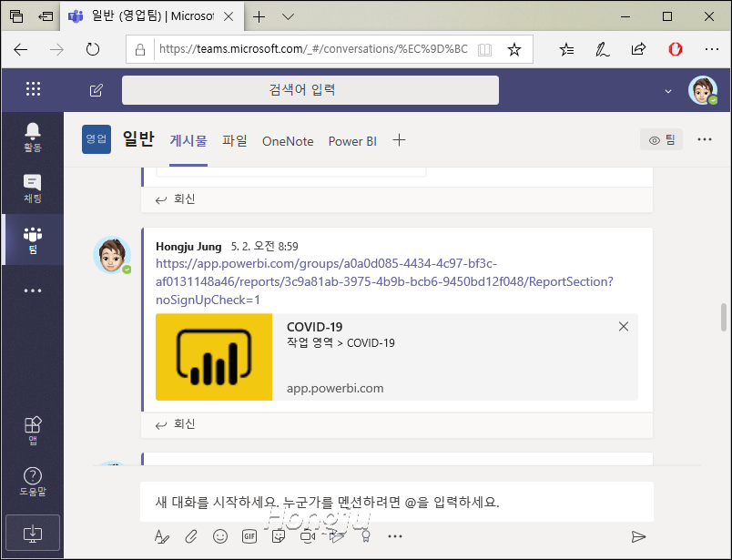
Task: Reply to the upper post
Action: 175,199
